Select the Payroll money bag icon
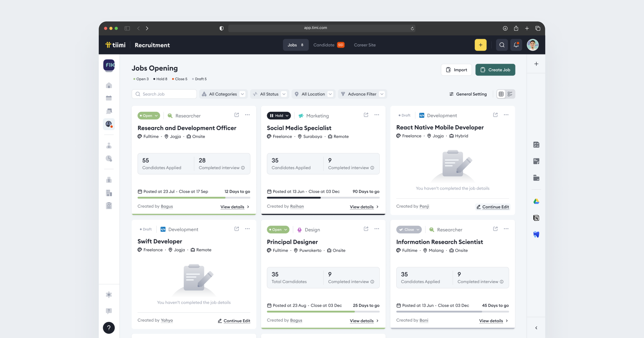The width and height of the screenshot is (644, 338). tap(109, 179)
